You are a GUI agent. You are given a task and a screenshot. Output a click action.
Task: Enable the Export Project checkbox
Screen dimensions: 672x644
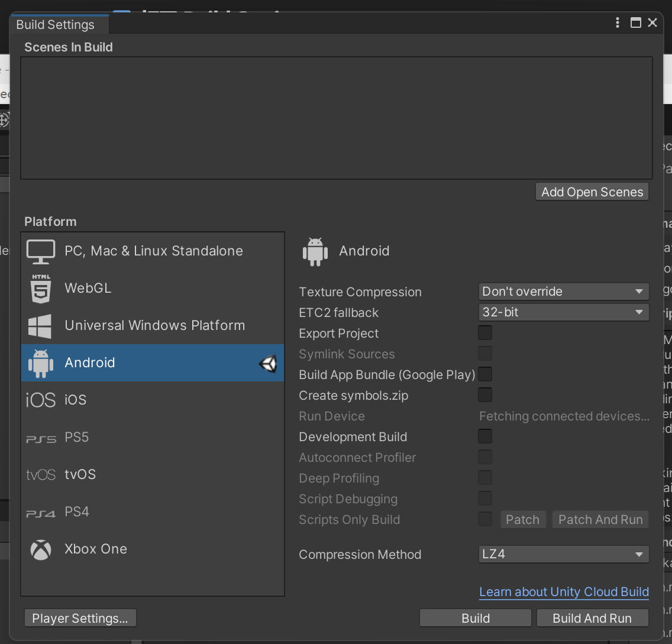click(485, 333)
